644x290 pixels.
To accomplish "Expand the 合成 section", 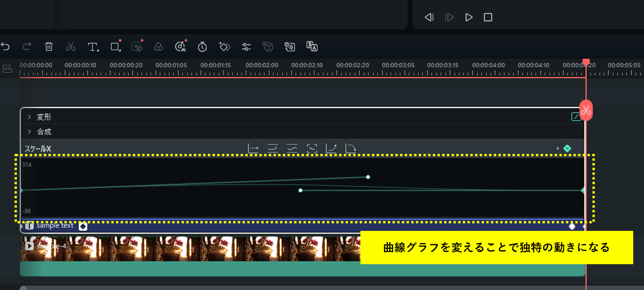I will 30,131.
